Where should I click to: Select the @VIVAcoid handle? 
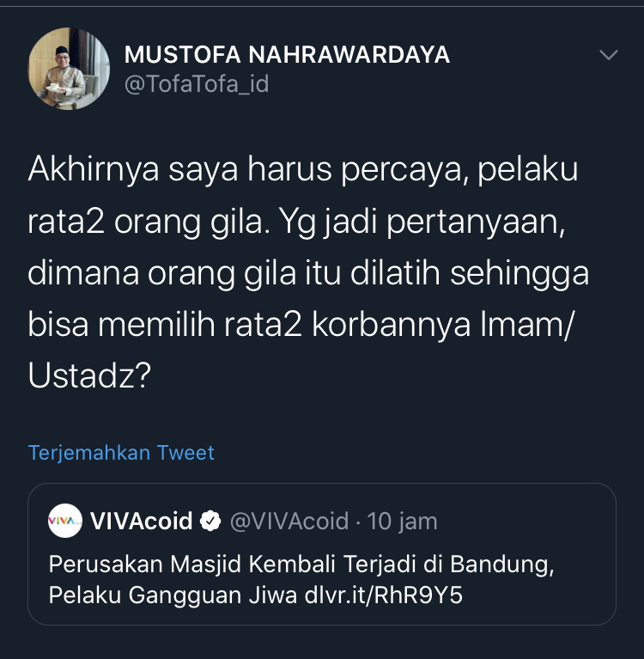[x=289, y=522]
